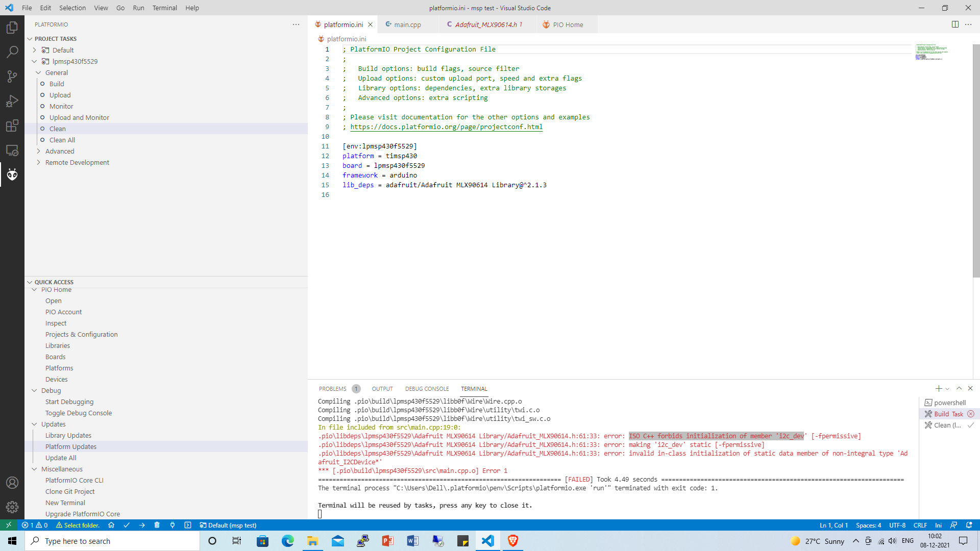Open the OUTPUT panel tab
Viewport: 980px width, 551px height.
tap(382, 389)
